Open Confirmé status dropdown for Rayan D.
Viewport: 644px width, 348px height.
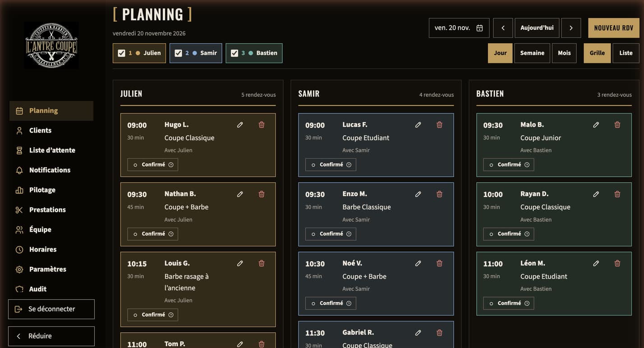point(509,234)
